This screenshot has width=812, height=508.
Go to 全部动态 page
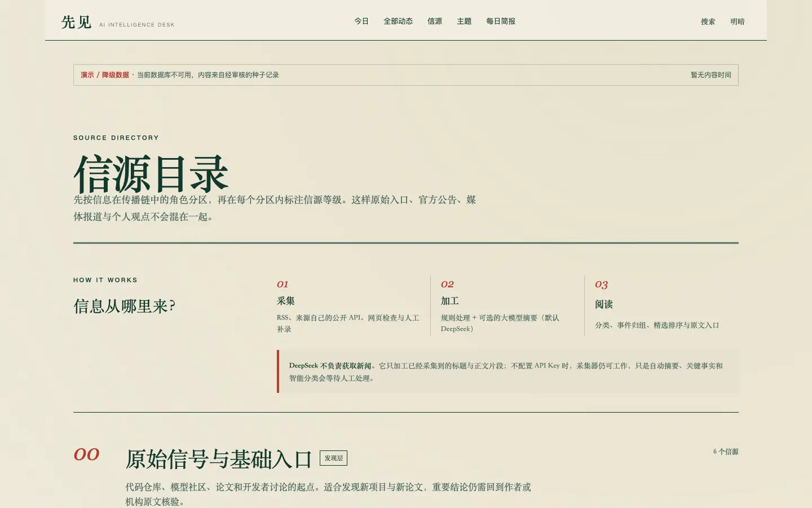[x=398, y=21]
